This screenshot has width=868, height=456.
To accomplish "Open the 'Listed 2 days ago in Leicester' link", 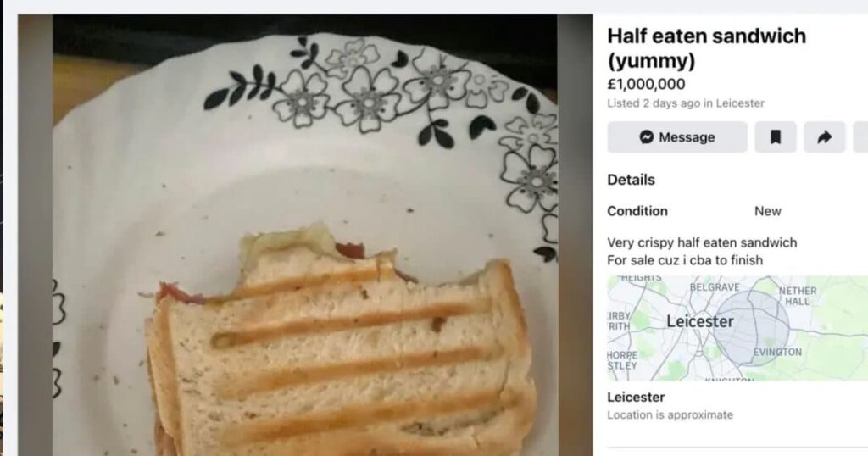I will tap(685, 103).
